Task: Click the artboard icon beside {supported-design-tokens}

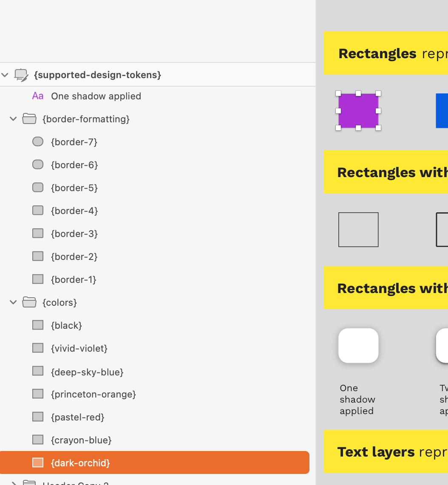Action: tap(21, 75)
